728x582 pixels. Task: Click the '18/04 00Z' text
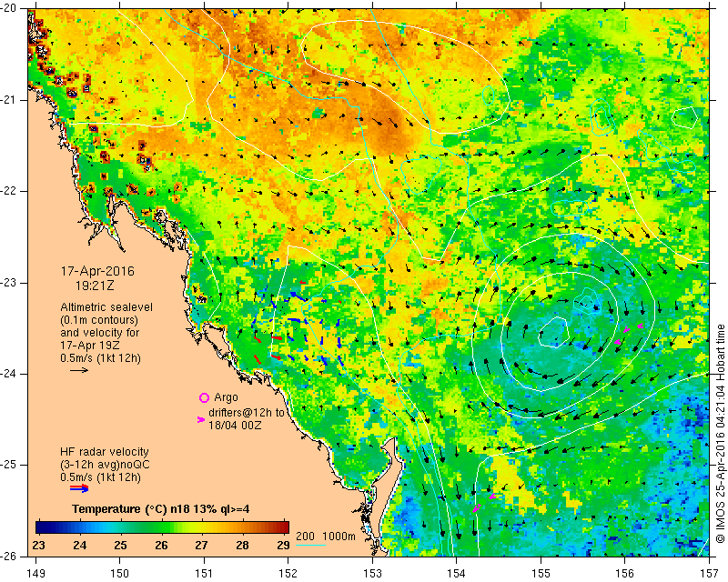[235, 425]
